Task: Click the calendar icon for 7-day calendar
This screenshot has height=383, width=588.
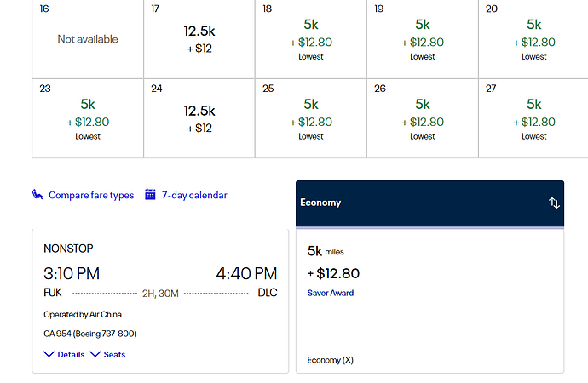Action: click(x=150, y=195)
